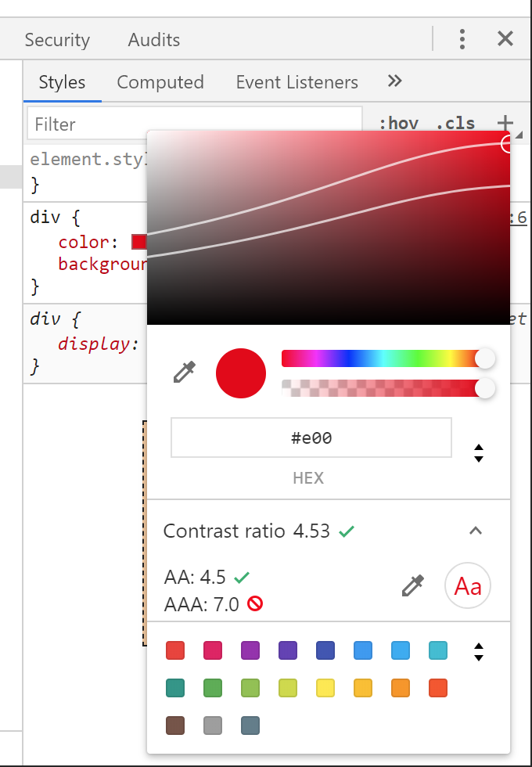The width and height of the screenshot is (532, 767).
Task: Switch to the Computed tab
Action: 160,82
